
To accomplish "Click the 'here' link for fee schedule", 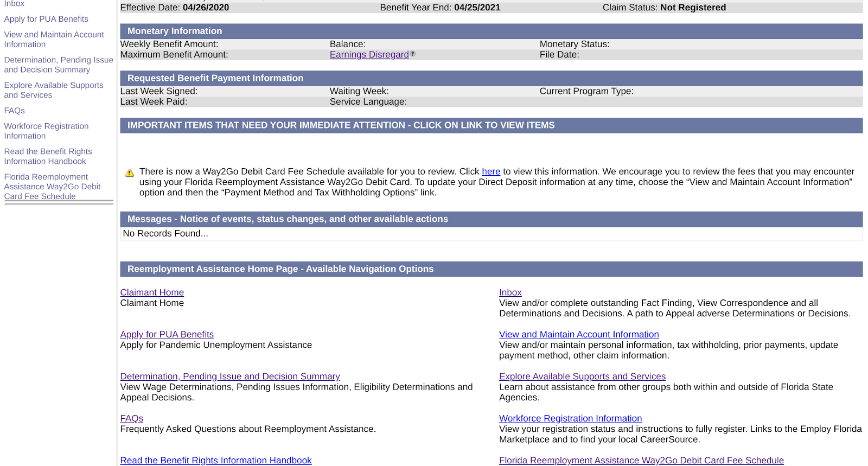I will [x=491, y=171].
